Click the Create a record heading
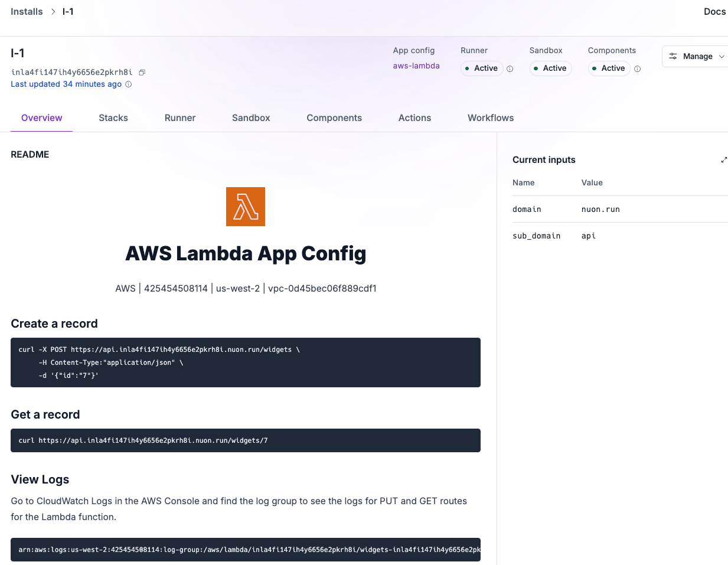Viewport: 728px width, 565px height. (54, 324)
